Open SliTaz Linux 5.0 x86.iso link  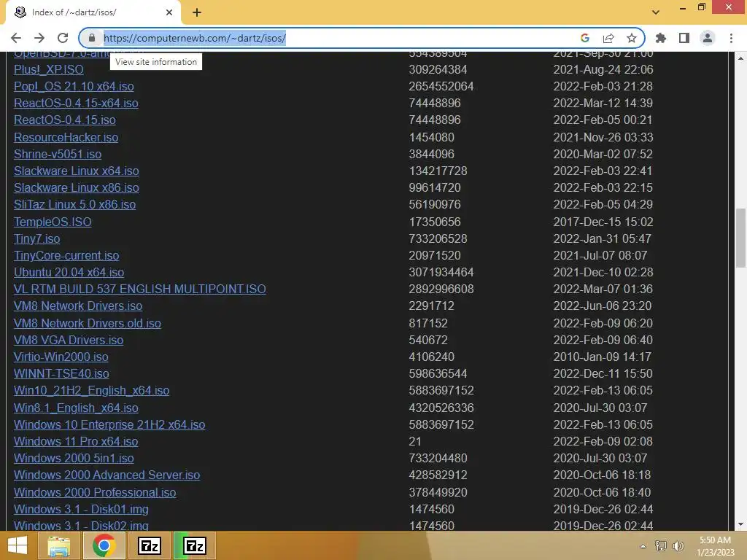coord(75,204)
